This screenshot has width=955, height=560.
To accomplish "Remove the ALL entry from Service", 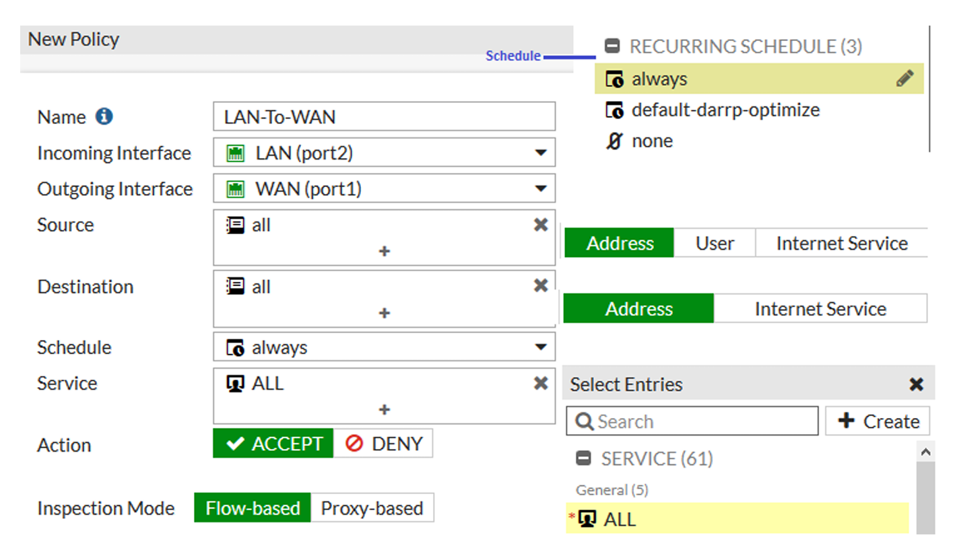I will [x=540, y=383].
